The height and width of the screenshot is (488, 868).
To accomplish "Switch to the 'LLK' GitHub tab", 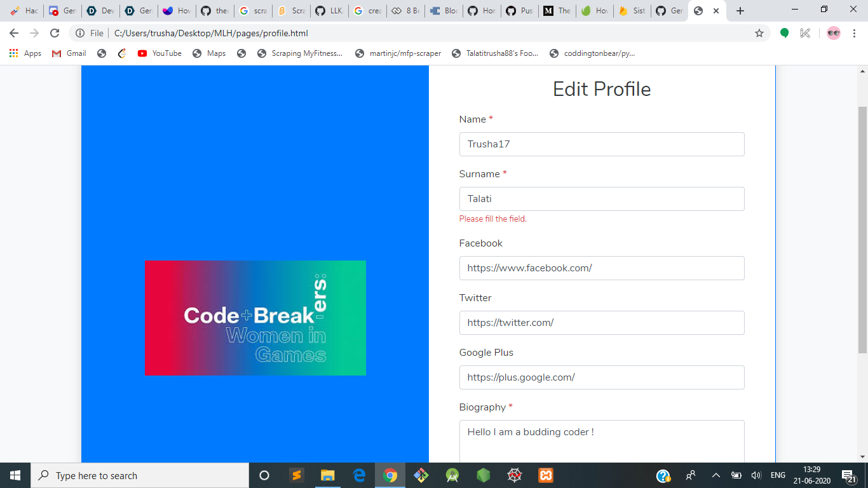I will click(329, 11).
